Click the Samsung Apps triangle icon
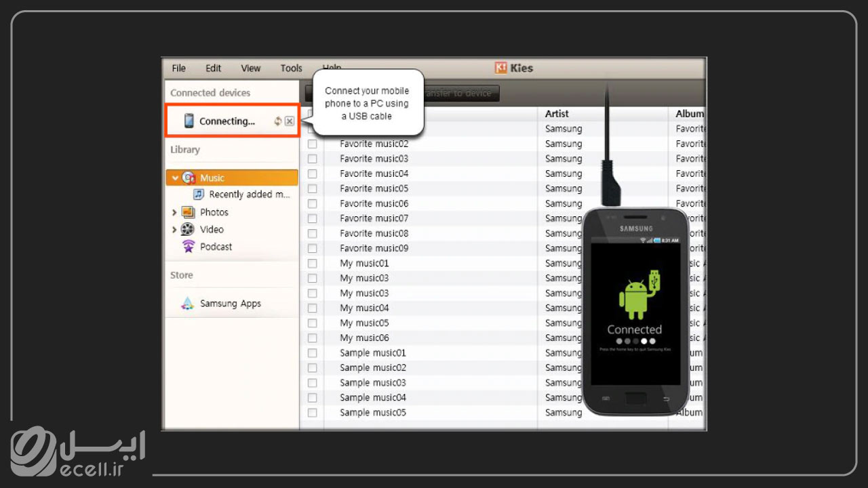This screenshot has height=488, width=868. pos(188,304)
